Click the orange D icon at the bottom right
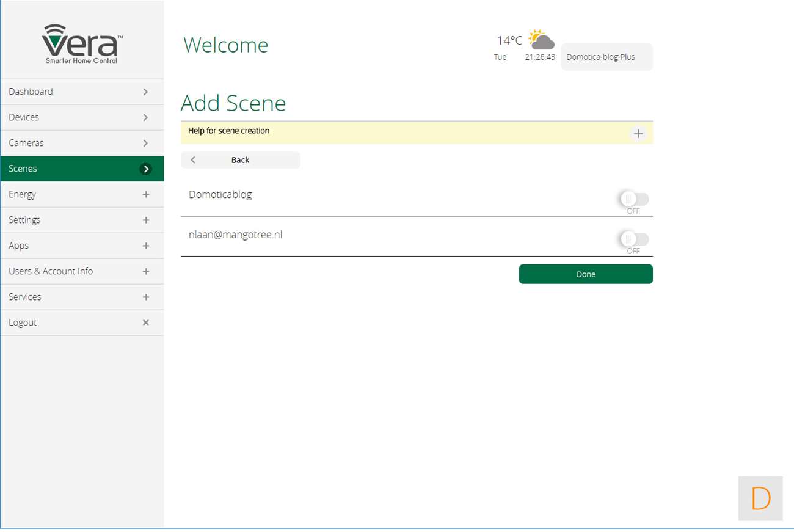Screen dimensions: 794x532 (x=760, y=498)
